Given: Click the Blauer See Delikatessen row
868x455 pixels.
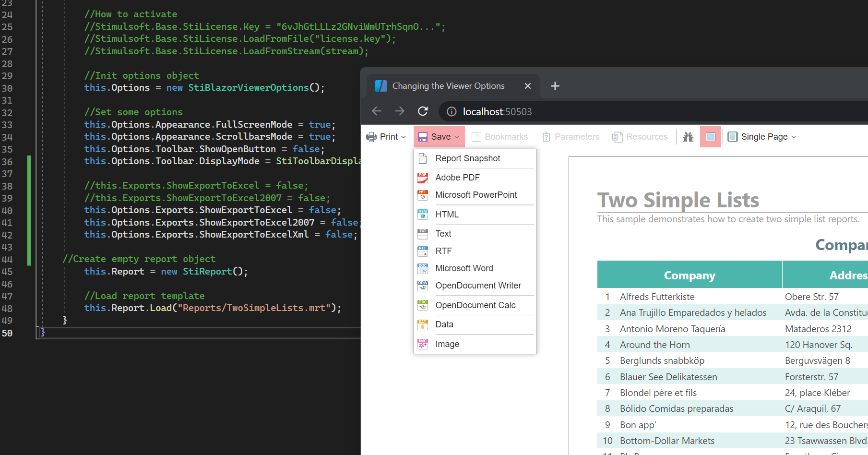Looking at the screenshot, I should 733,377.
